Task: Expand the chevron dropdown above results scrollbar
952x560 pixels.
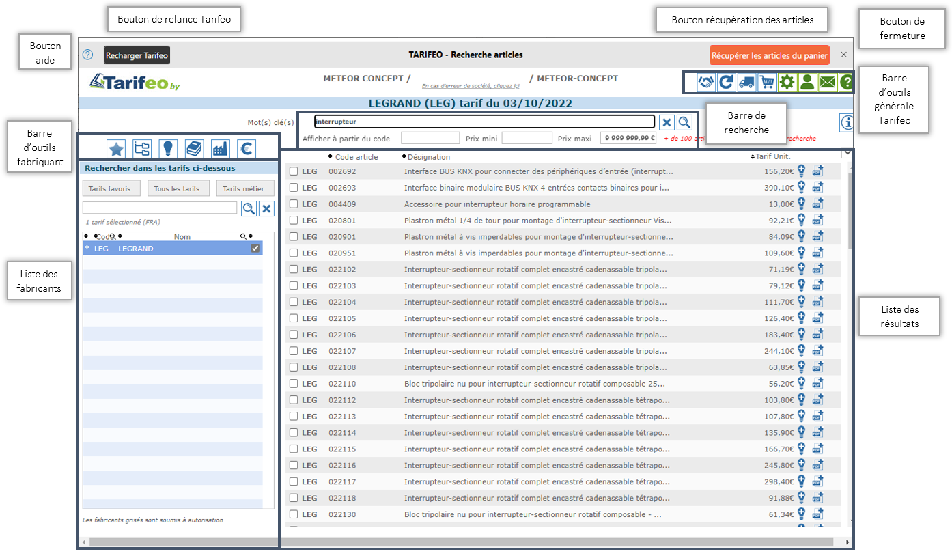Action: pos(847,153)
